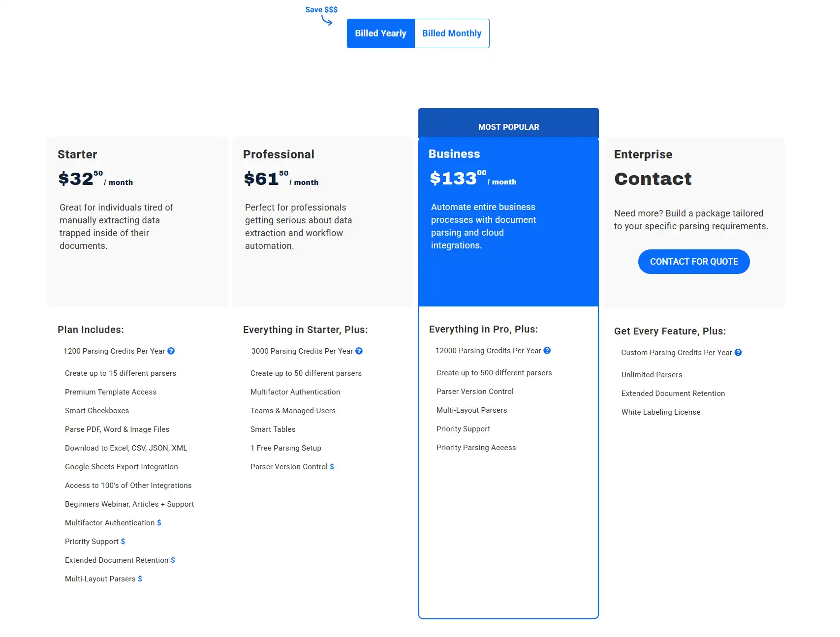Click '1 Free Parsing Setup' feature

tap(286, 448)
